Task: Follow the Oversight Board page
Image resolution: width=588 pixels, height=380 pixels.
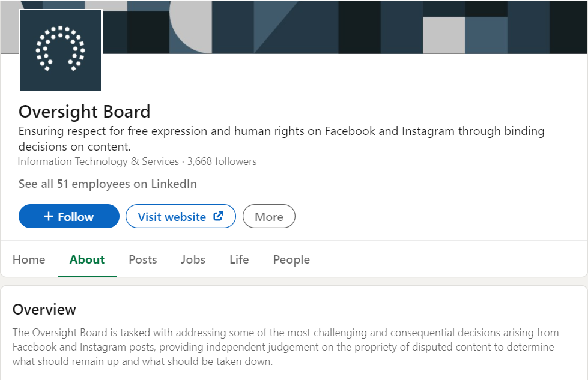Action: (x=69, y=216)
